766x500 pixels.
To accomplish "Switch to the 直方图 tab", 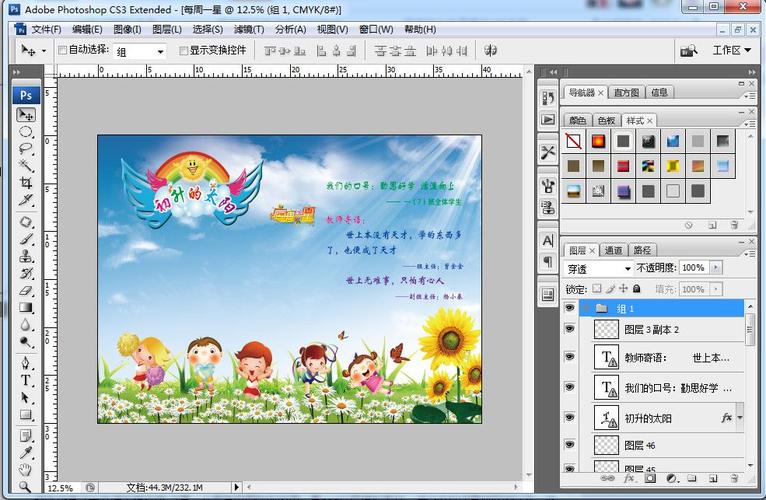I will click(627, 92).
